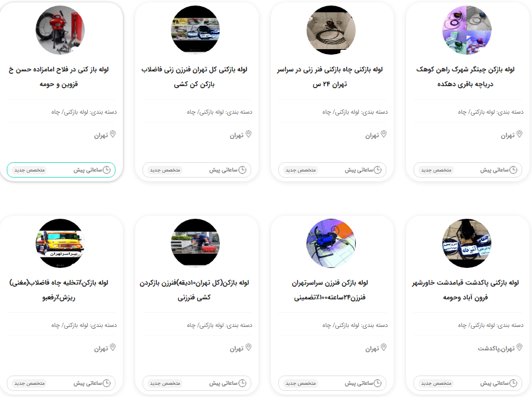
Task: Click clock icon on فاضلاب(مغنی) card
Action: (x=106, y=383)
